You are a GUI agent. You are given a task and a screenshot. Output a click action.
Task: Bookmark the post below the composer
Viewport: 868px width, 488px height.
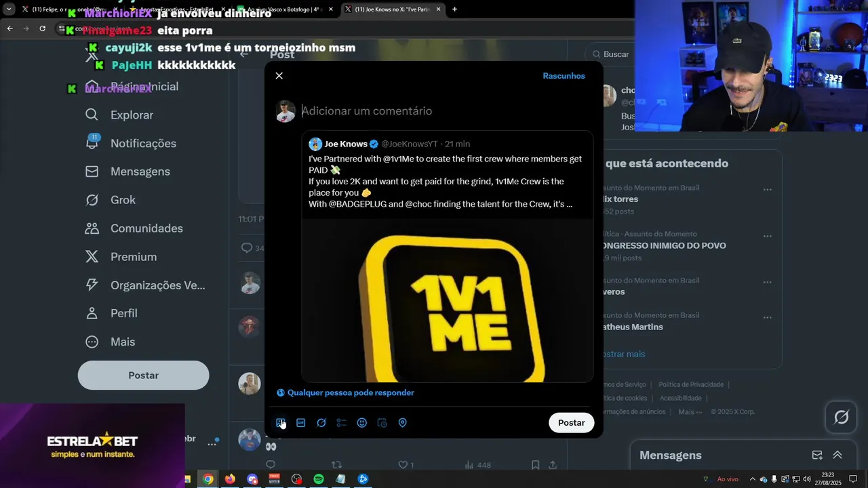coord(535,465)
